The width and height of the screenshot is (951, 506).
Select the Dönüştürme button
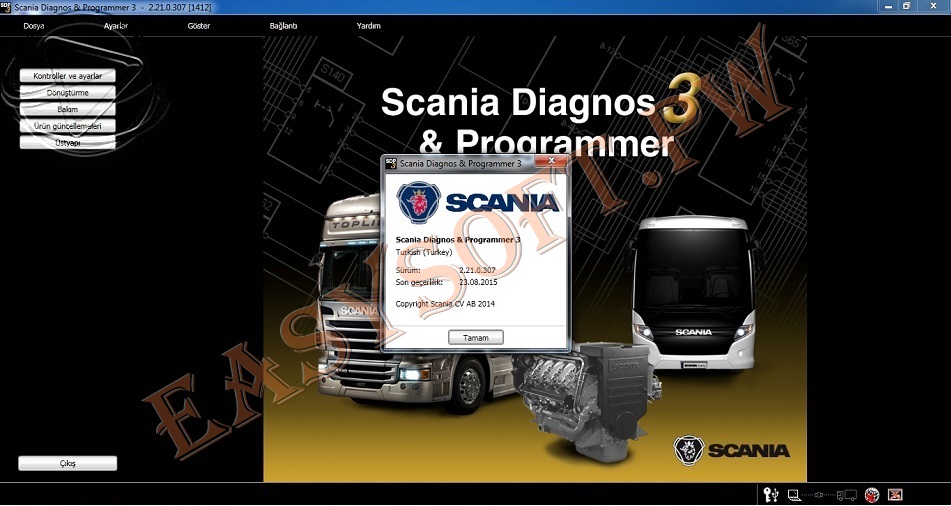[x=67, y=92]
